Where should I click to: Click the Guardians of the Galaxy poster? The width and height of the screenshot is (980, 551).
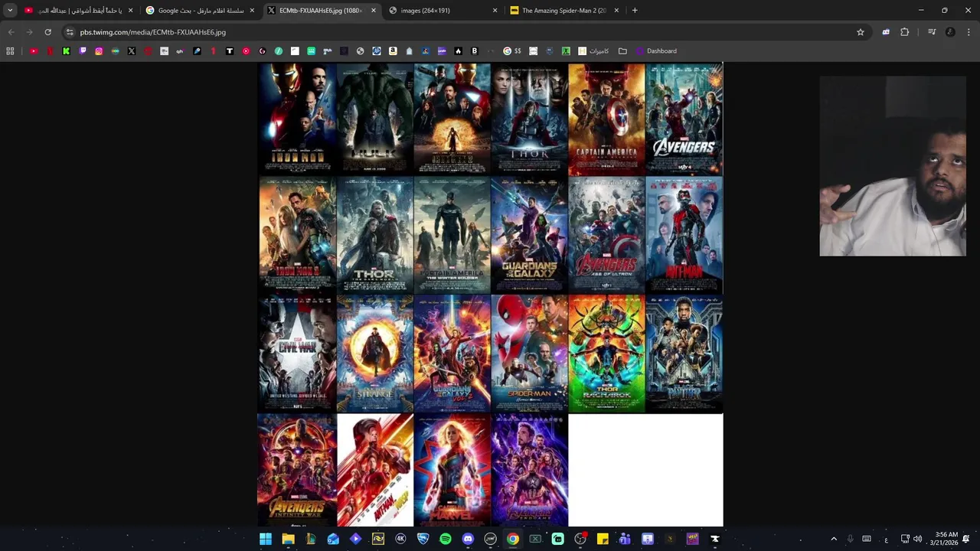click(529, 235)
